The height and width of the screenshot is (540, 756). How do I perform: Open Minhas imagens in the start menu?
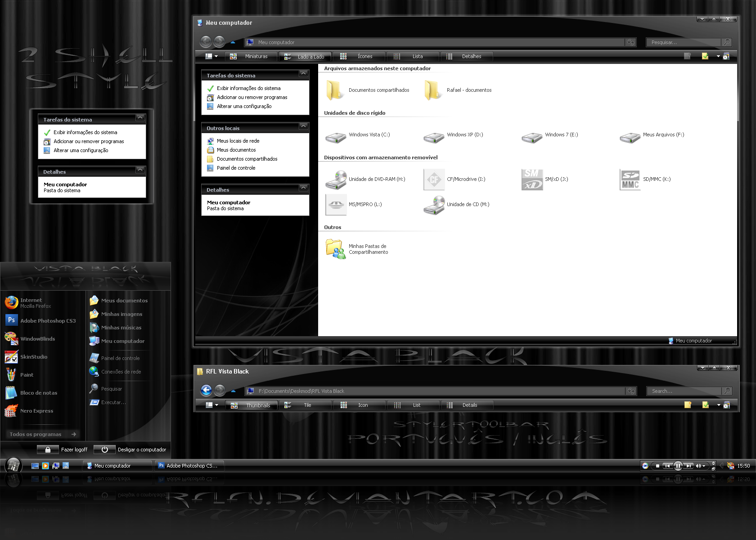pyautogui.click(x=116, y=314)
